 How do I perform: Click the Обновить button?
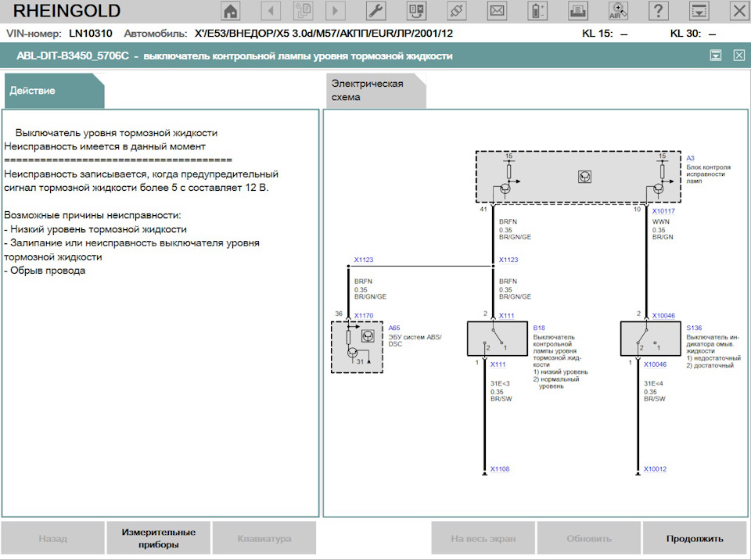[589, 538]
